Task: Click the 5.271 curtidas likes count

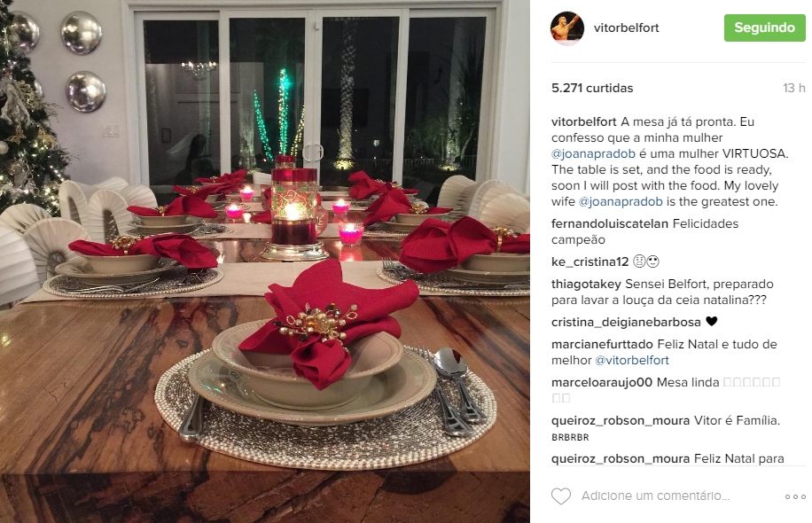Action: 592,88
